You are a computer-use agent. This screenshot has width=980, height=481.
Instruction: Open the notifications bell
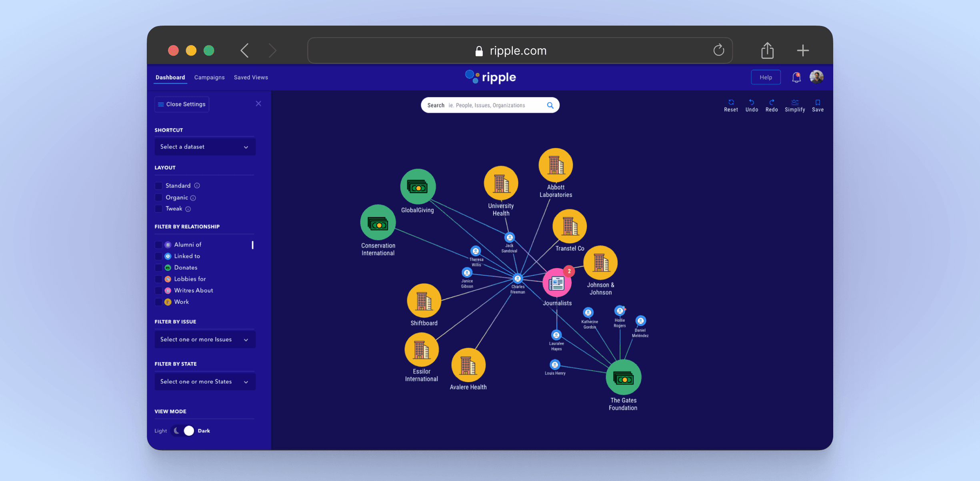click(796, 77)
